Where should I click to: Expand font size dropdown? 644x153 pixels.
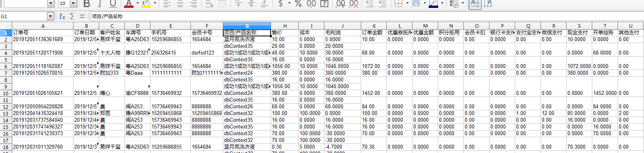coord(73,4)
